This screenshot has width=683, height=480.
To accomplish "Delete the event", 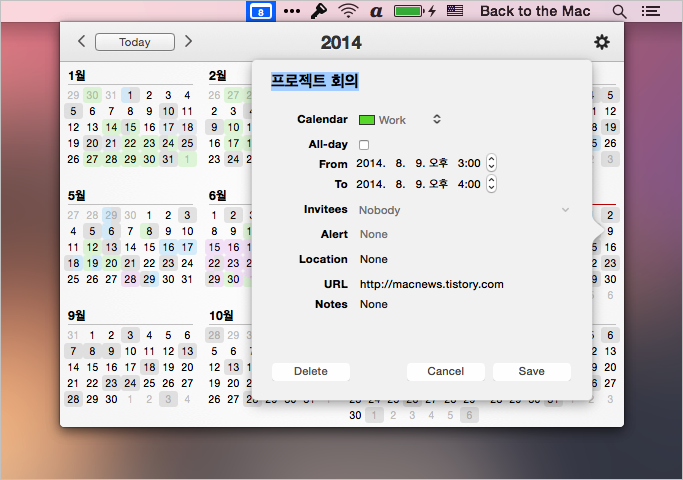I will coord(311,372).
